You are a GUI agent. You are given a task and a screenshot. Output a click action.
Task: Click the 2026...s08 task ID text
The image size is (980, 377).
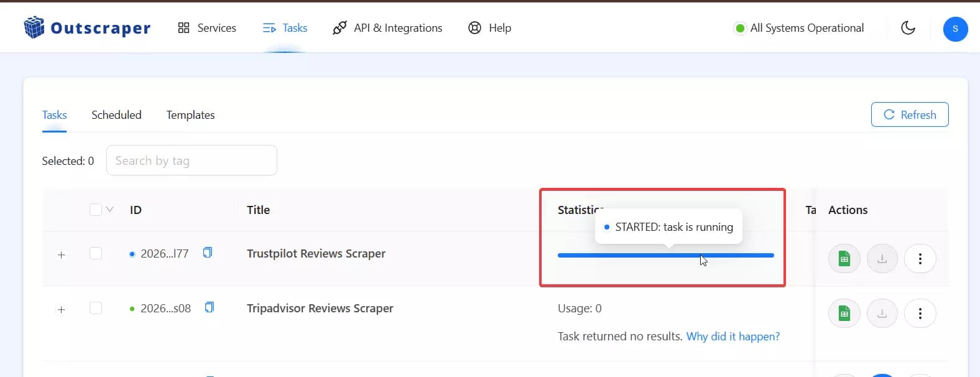165,308
